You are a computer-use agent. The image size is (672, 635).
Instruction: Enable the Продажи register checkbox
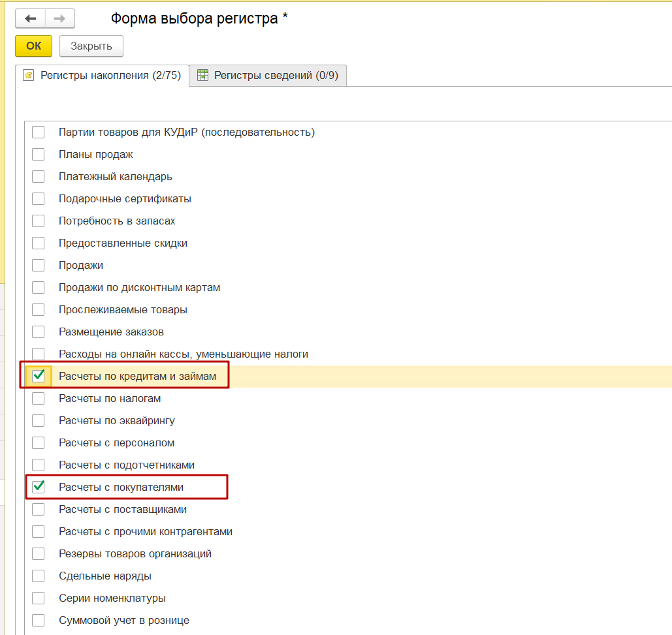[38, 265]
